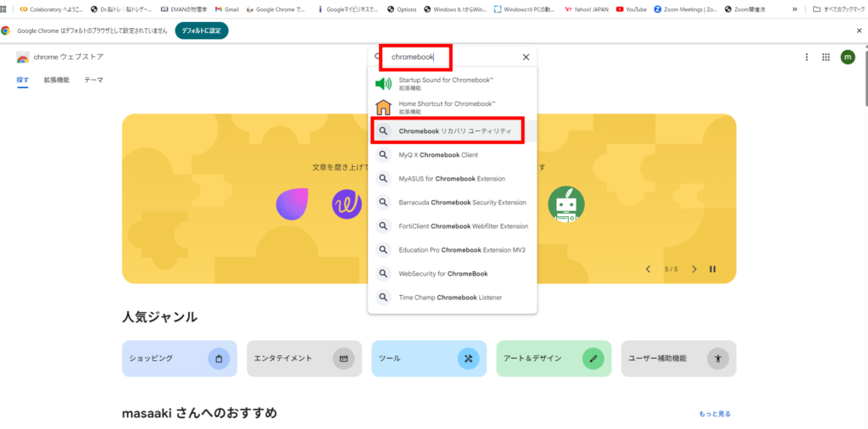Click the Startup Sound for Chromebook speaker icon
This screenshot has height=429, width=868.
tap(383, 83)
